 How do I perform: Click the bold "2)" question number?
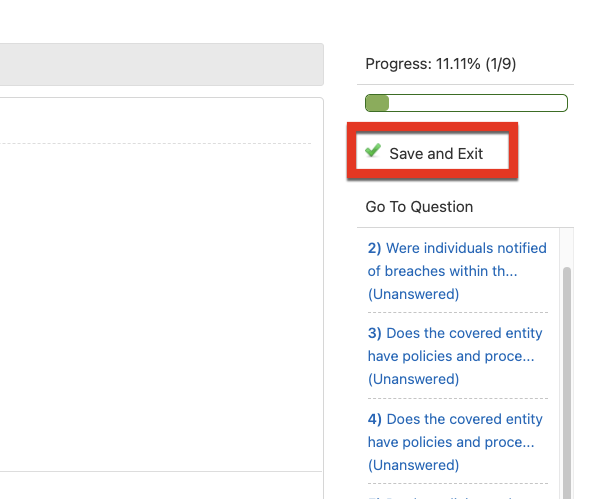coord(374,248)
